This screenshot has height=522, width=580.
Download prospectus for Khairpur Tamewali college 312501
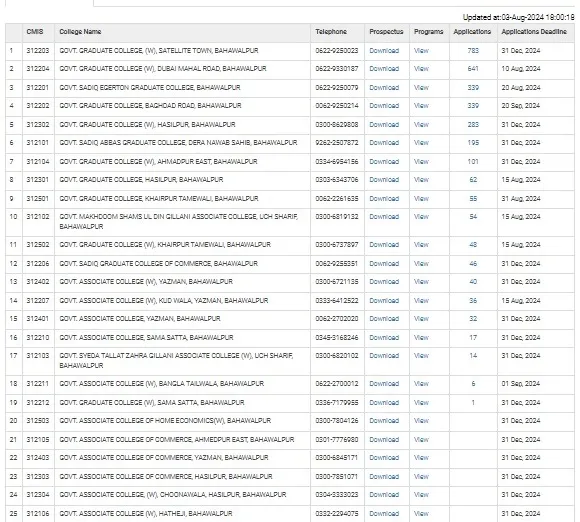384,199
